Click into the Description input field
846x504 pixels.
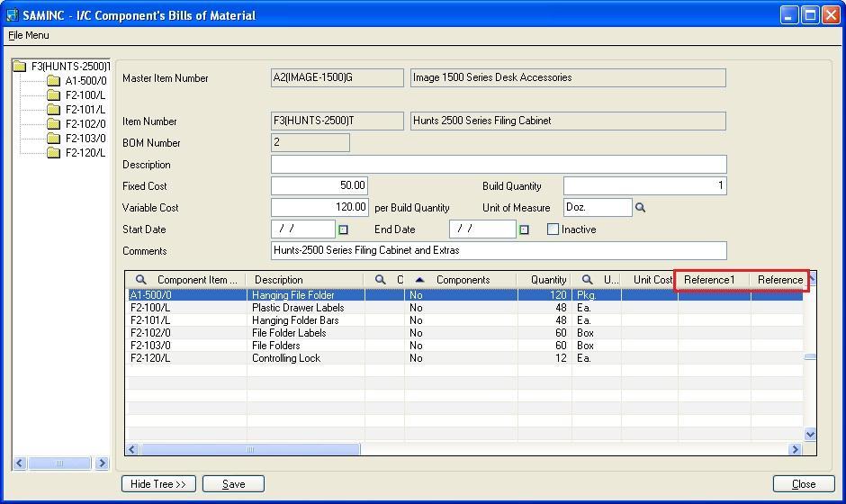[499, 164]
